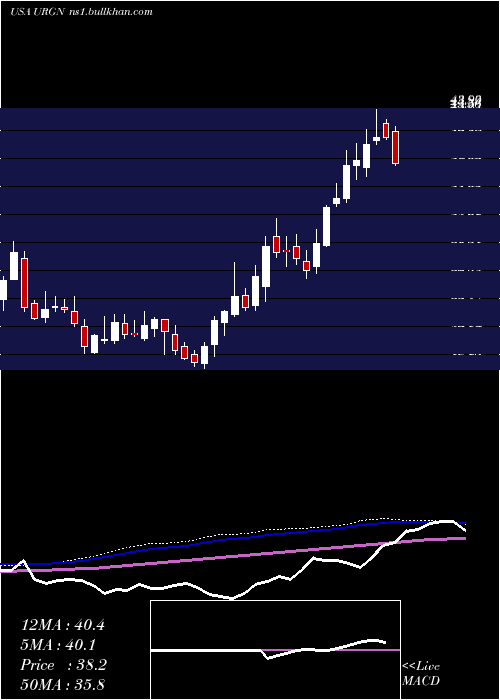The height and width of the screenshot is (700, 500).
Task: Click the 'Price : 38.2' label
Action: 63,665
